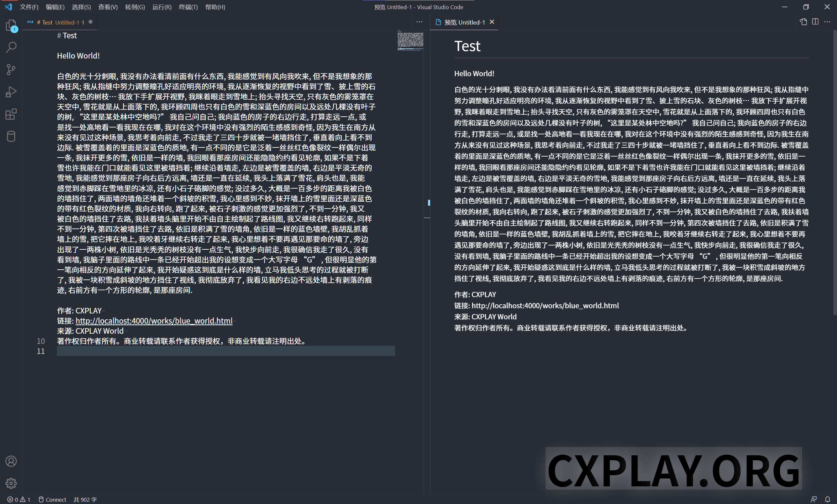
Task: Click the 链接 URL text in preview
Action: (545, 306)
